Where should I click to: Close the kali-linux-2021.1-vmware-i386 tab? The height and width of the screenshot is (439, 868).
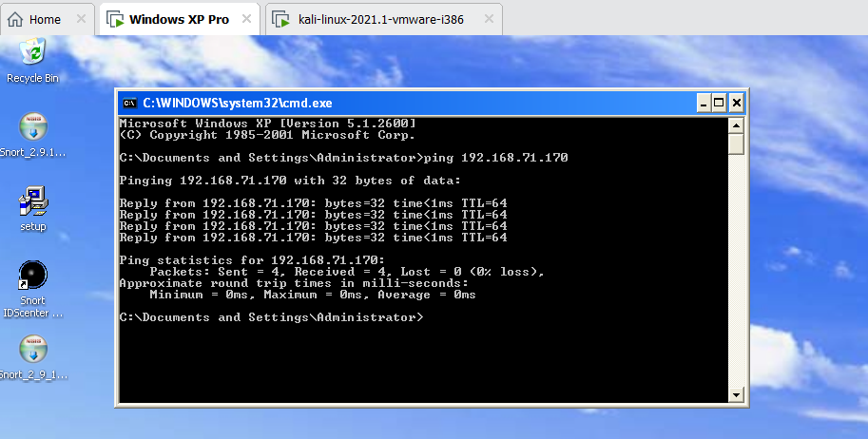489,19
